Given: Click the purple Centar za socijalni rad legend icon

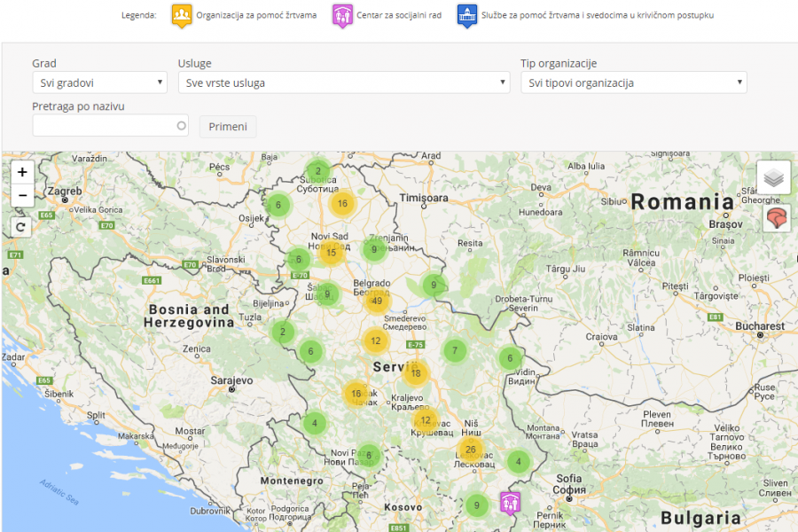Looking at the screenshot, I should click(x=341, y=15).
